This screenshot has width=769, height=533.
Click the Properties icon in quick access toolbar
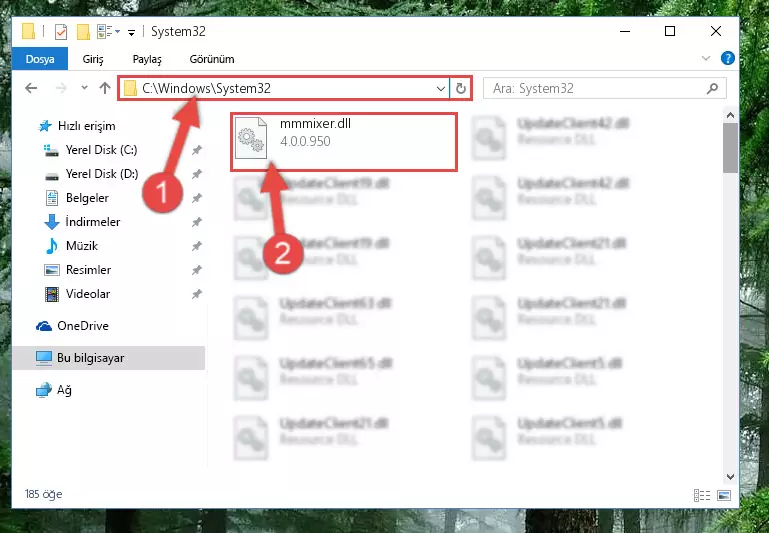coord(61,32)
